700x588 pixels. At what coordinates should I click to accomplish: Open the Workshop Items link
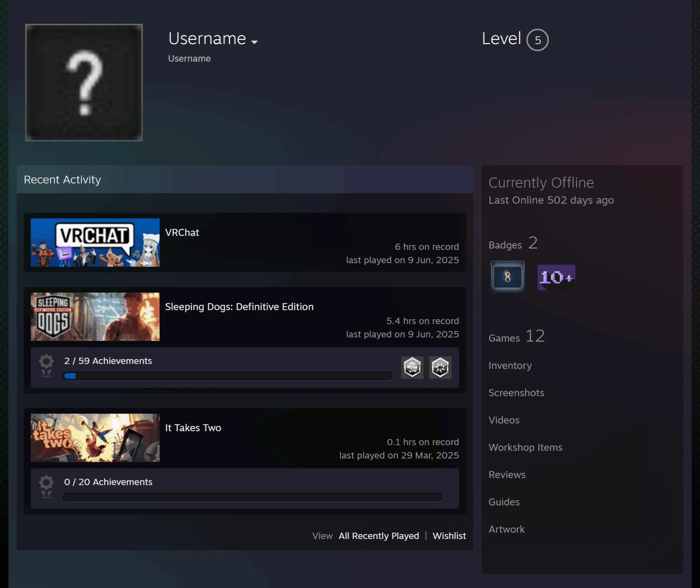tap(525, 448)
